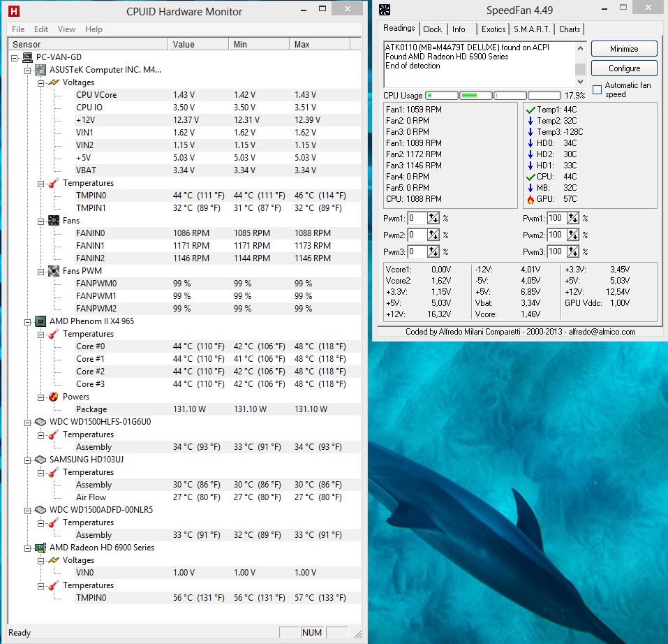Open the Exotics tab
Viewport: 668px width, 644px height.
coord(493,29)
